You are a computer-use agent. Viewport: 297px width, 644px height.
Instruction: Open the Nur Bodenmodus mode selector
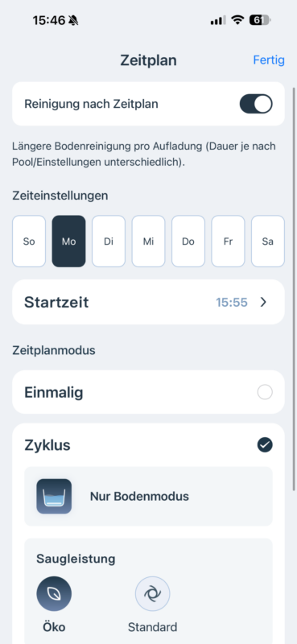click(x=148, y=496)
